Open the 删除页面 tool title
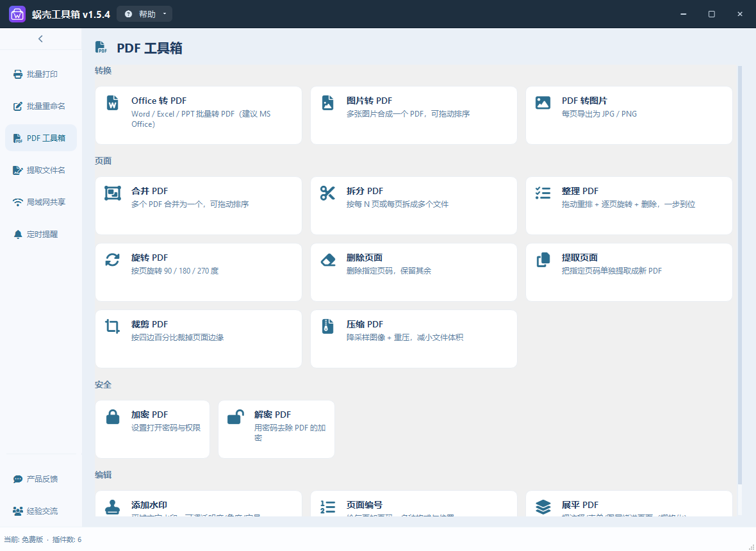The height and width of the screenshot is (551, 756). pos(365,258)
